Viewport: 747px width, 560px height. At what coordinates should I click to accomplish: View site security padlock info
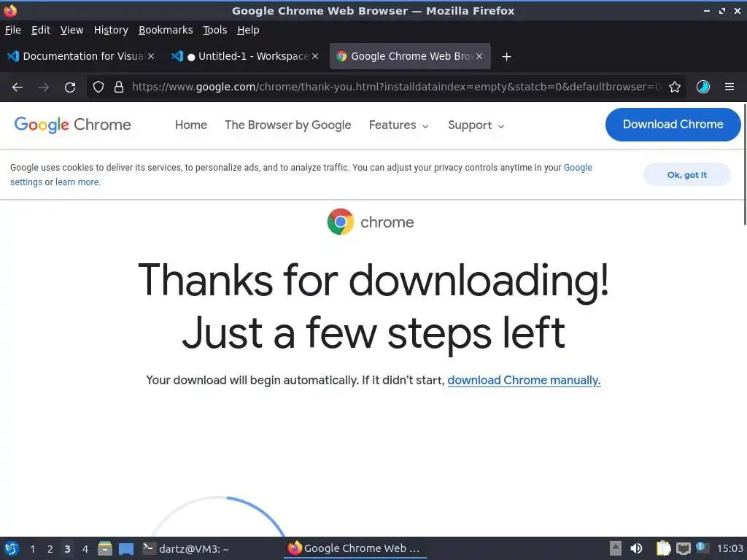pos(119,87)
